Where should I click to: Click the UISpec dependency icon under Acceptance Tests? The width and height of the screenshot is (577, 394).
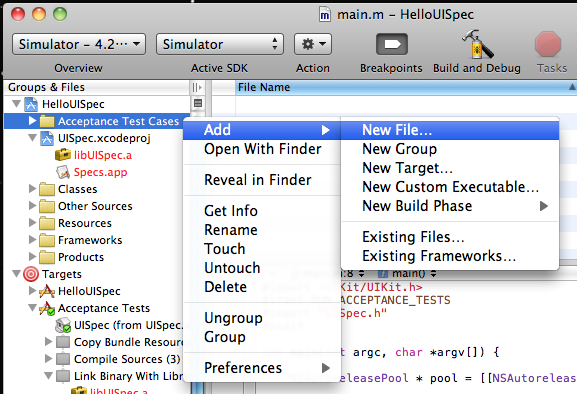[63, 325]
